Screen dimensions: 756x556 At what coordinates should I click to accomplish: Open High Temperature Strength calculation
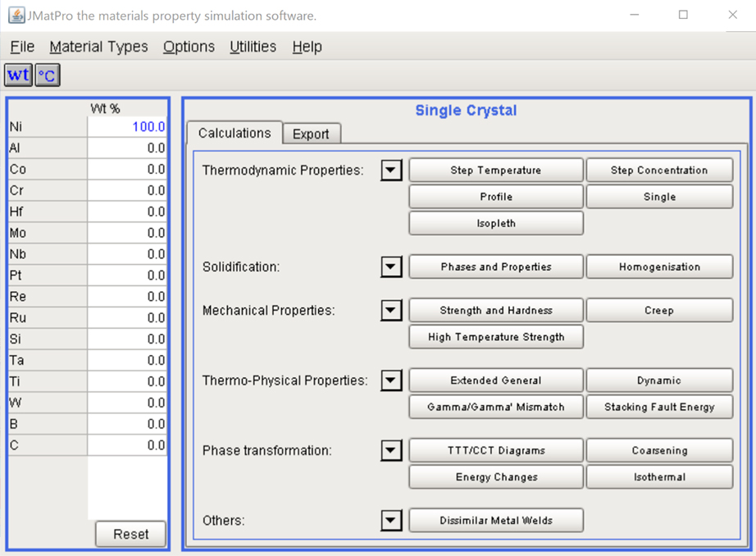496,336
